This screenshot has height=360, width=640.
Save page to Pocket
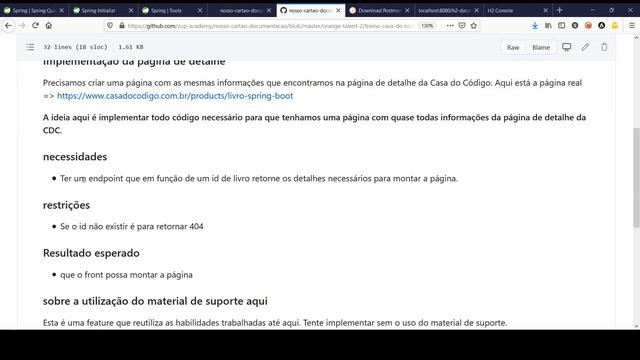coord(462,25)
